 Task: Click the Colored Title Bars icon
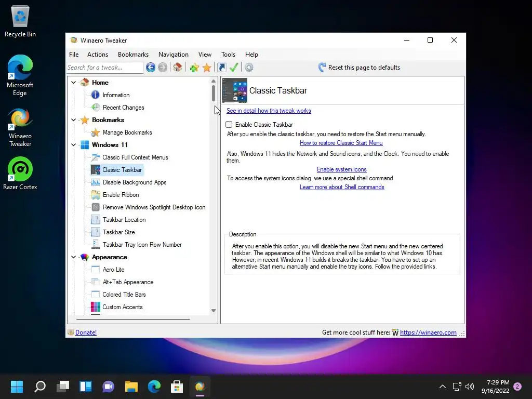(x=96, y=294)
